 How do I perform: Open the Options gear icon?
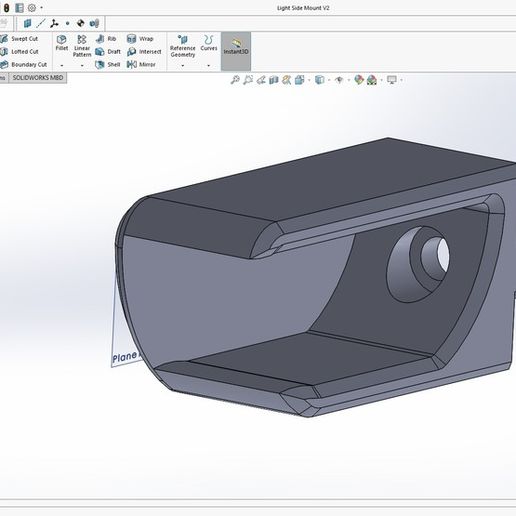click(x=32, y=8)
